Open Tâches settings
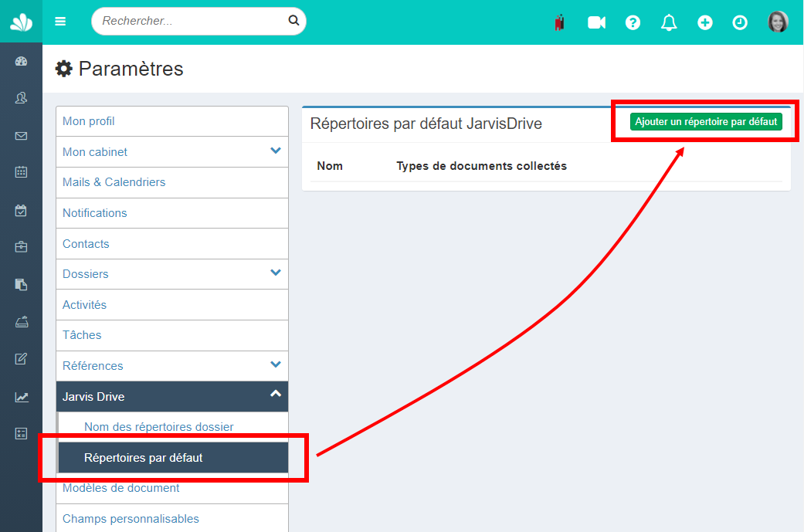 coord(172,335)
